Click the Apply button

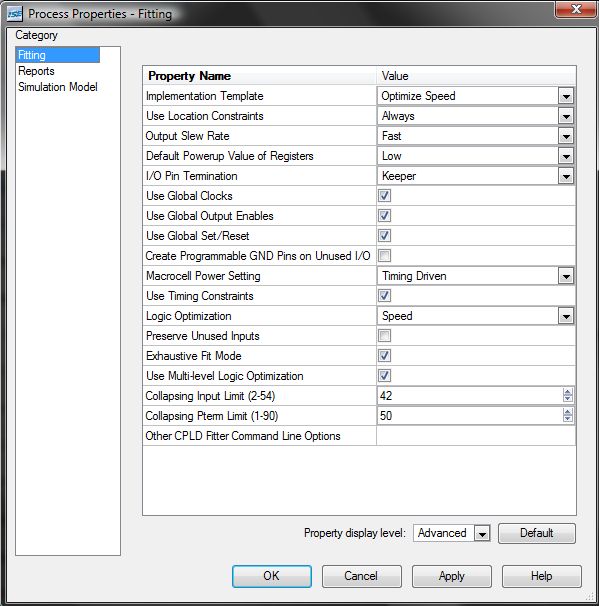coord(451,576)
